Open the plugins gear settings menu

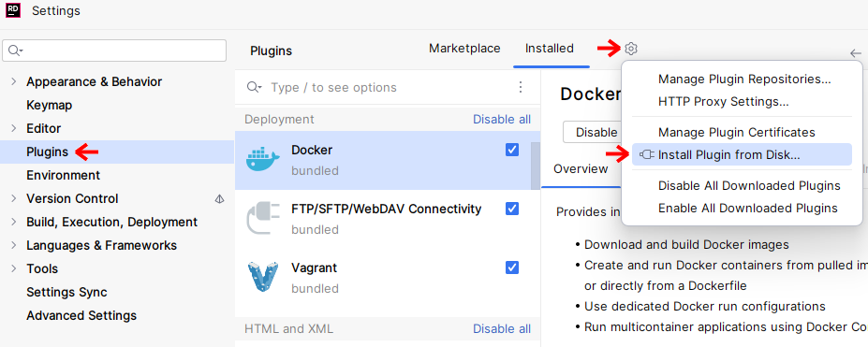pos(631,49)
